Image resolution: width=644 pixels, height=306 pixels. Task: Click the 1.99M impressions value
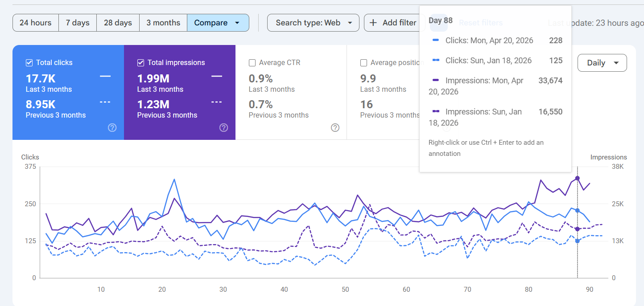point(153,79)
